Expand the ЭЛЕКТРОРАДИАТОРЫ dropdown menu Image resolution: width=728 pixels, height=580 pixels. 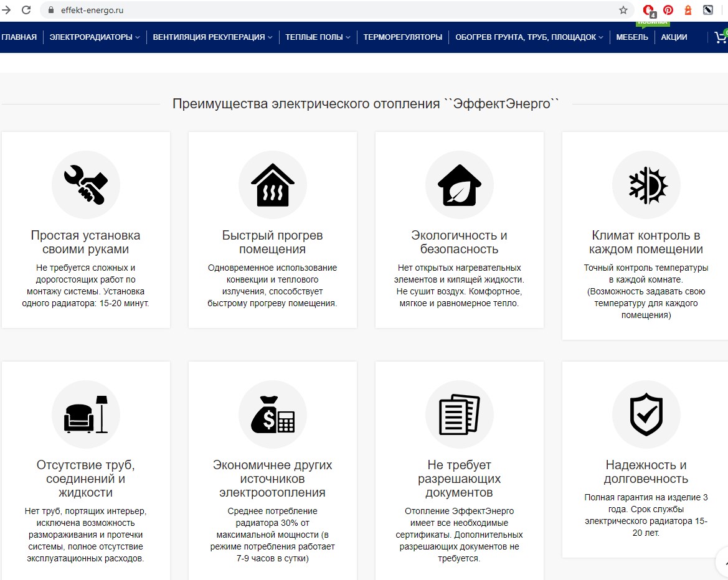(95, 37)
